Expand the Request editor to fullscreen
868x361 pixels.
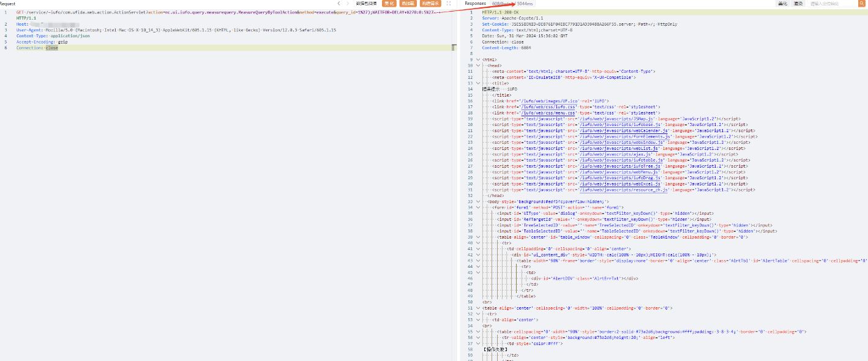click(x=449, y=4)
